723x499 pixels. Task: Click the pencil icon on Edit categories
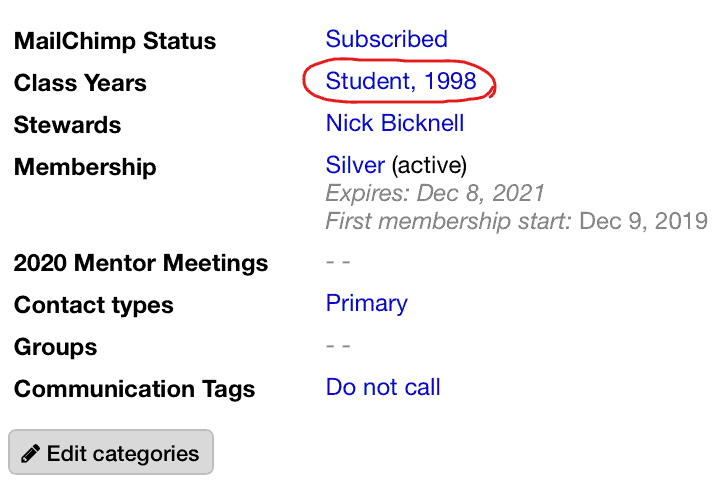click(x=30, y=453)
